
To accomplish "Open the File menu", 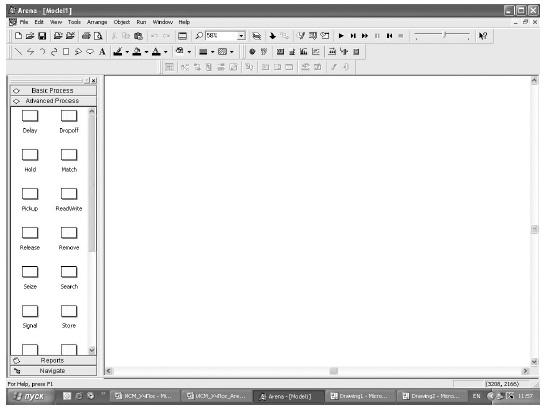I will (24, 22).
